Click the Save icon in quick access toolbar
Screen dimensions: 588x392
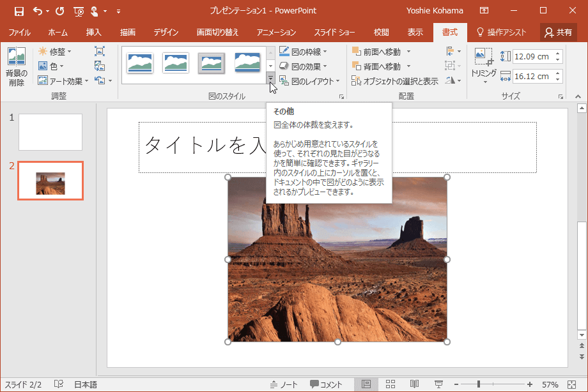pyautogui.click(x=19, y=11)
